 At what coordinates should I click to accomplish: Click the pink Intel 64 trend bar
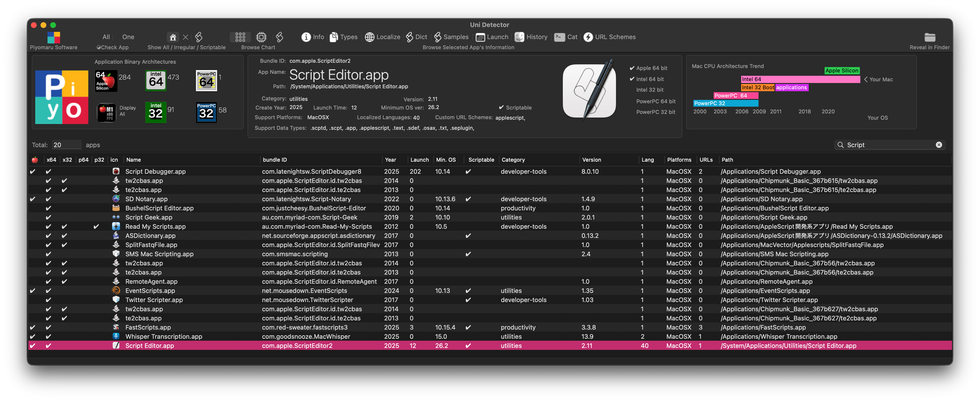tap(800, 79)
